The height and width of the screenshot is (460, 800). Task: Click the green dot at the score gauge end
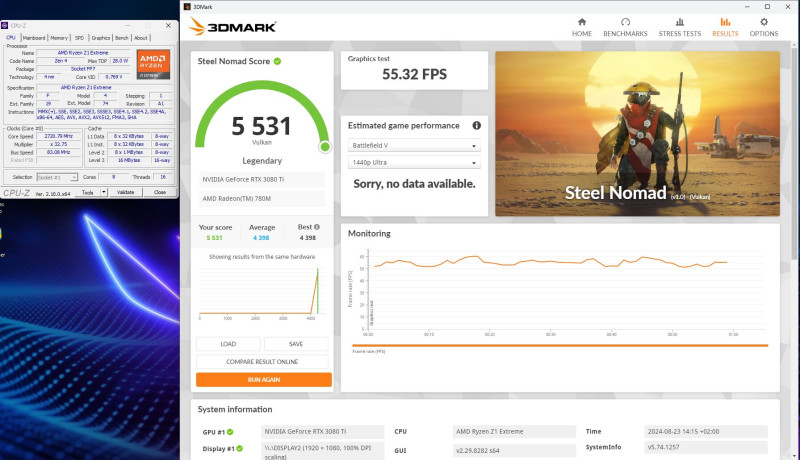click(325, 147)
